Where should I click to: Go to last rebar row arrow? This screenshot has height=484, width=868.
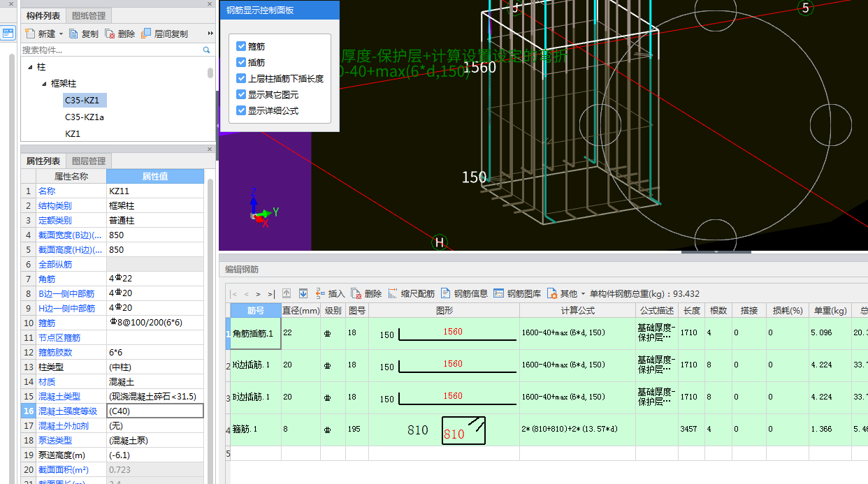(270, 294)
